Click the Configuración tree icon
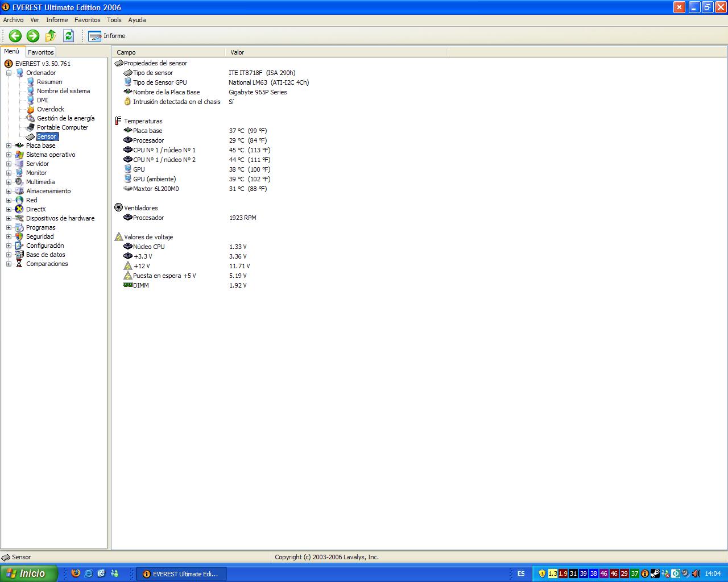The image size is (728, 582). (19, 246)
